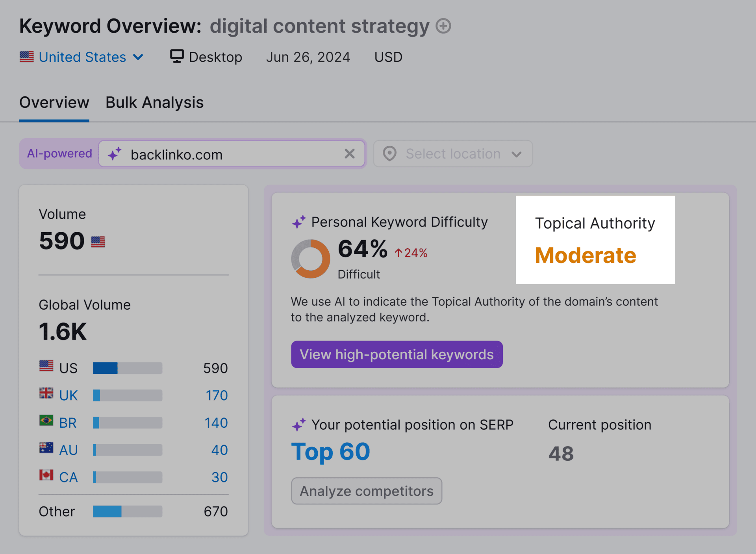Expand the Select location dropdown
Screen dimensions: 756x554
click(453, 154)
